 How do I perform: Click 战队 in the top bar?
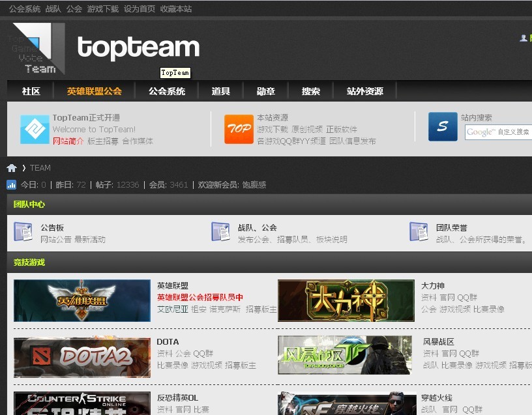pos(53,9)
